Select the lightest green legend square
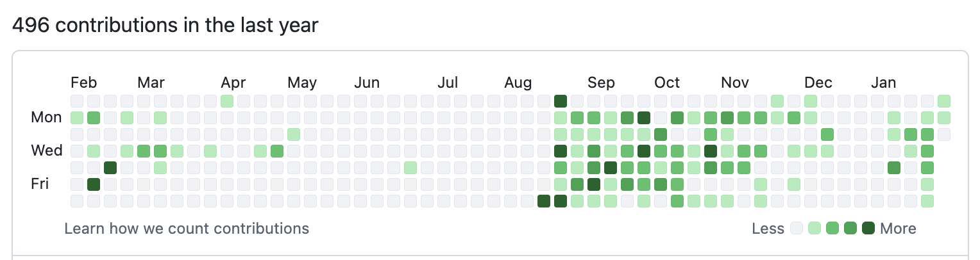 [815, 228]
